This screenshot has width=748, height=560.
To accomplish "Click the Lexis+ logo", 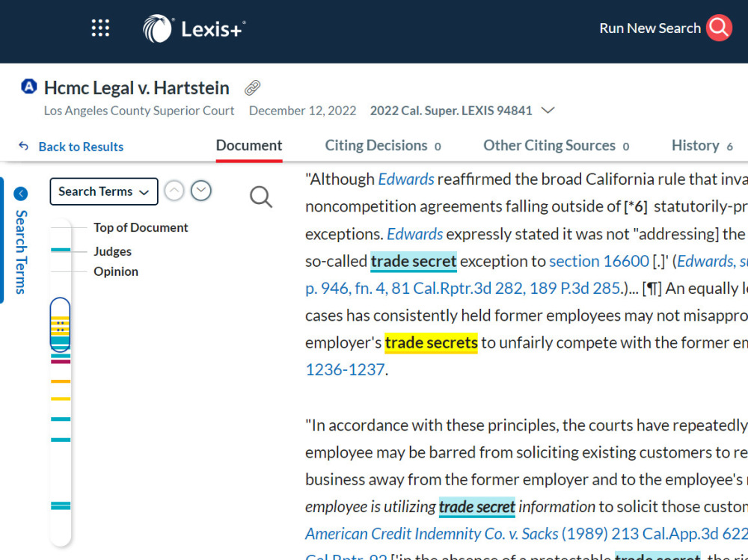I will (194, 28).
